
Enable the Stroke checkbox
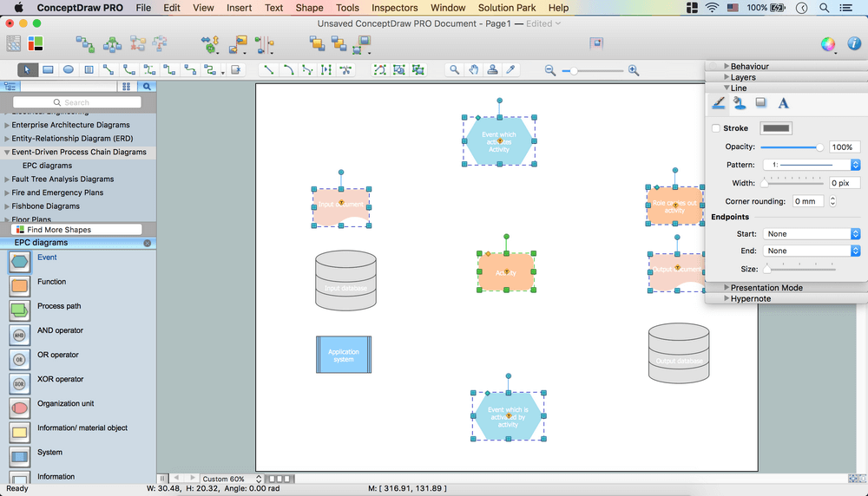715,128
